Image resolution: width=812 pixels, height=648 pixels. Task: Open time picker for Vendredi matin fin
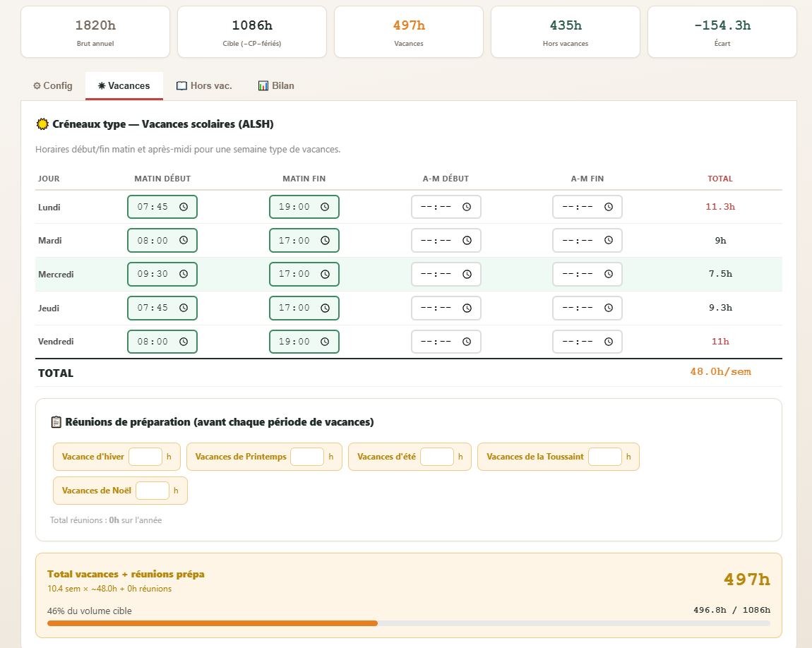(325, 342)
